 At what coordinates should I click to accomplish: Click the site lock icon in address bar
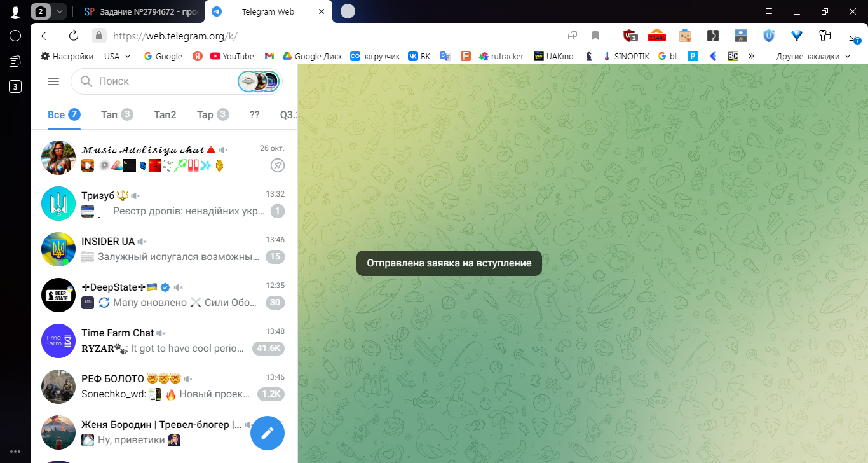click(98, 36)
